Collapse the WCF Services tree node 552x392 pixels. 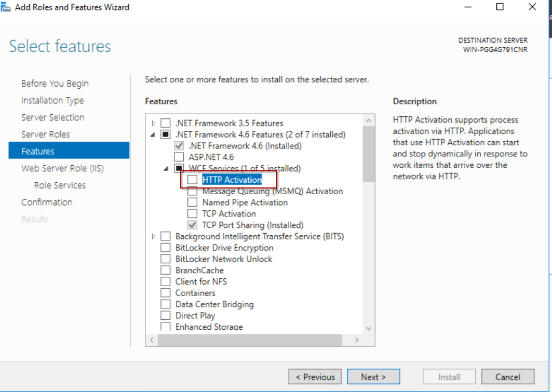(166, 169)
